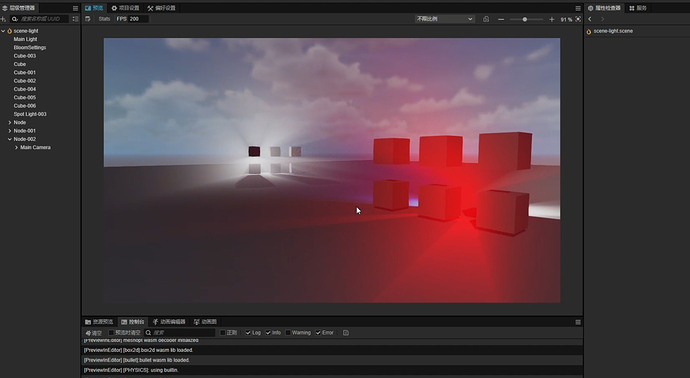Image resolution: width=690 pixels, height=378 pixels.
Task: Go back in the inspector history
Action: 590,19
